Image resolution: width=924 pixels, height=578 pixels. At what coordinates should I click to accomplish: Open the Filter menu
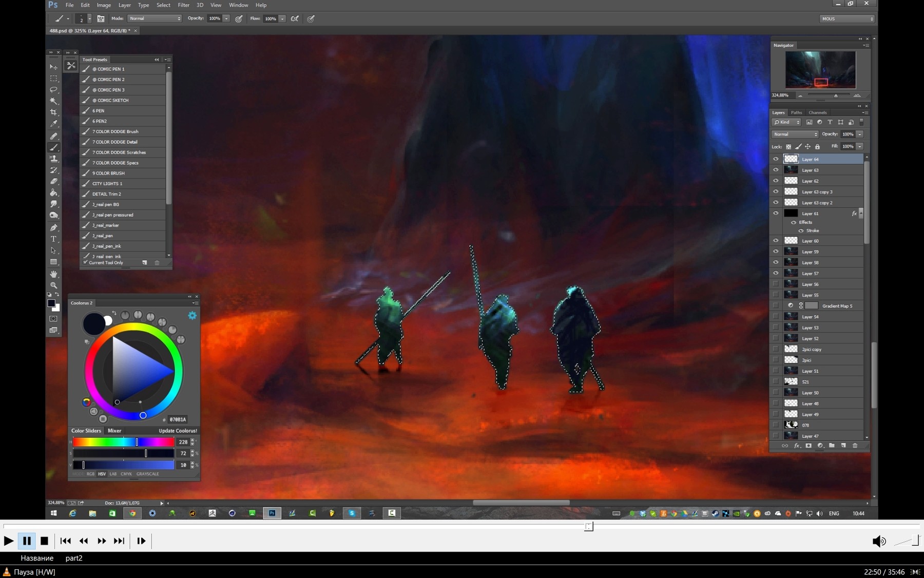coord(184,5)
